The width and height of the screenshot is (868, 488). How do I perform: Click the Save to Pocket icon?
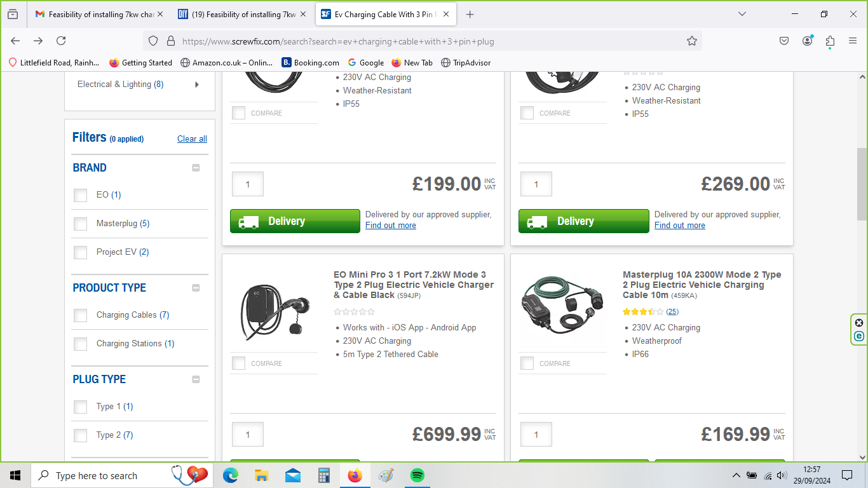(x=784, y=41)
